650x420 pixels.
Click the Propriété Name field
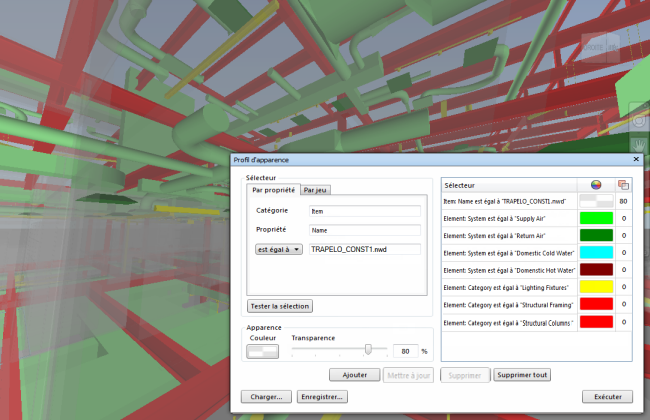tap(365, 230)
